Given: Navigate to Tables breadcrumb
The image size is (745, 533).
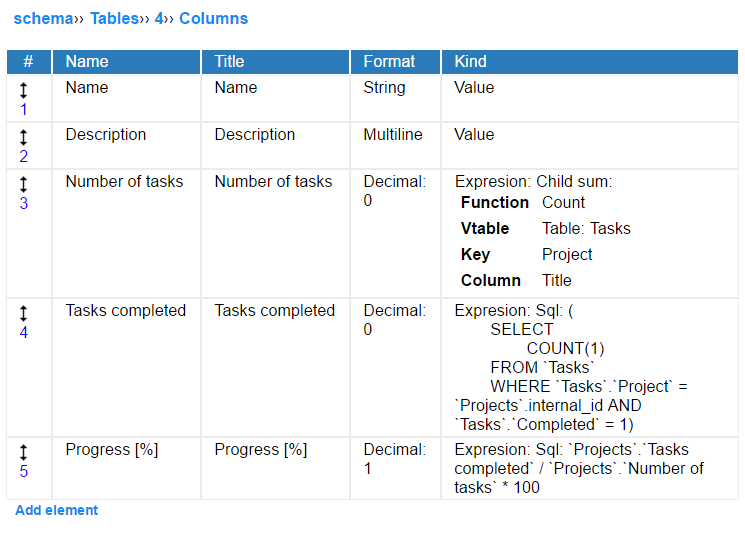Looking at the screenshot, I should [115, 19].
